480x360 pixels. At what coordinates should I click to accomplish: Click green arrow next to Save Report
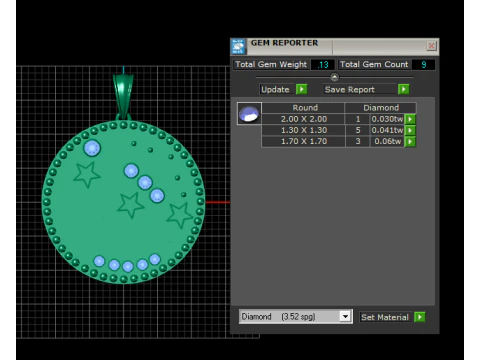coord(404,89)
